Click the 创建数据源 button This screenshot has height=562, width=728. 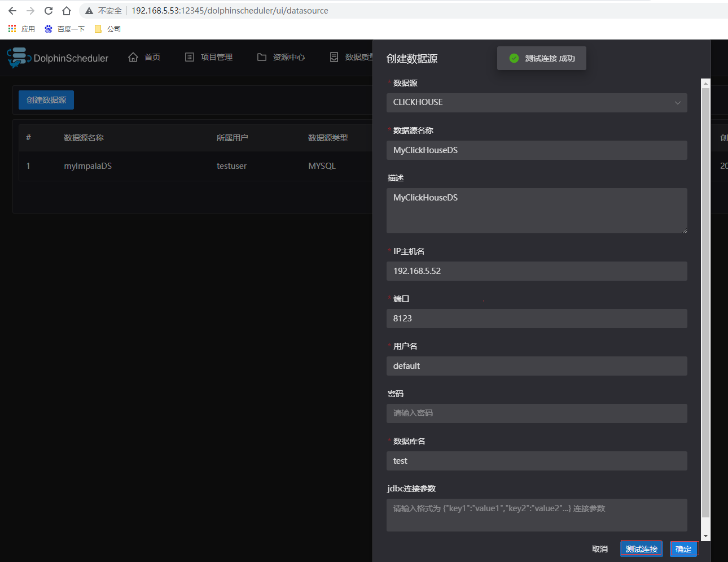point(46,100)
